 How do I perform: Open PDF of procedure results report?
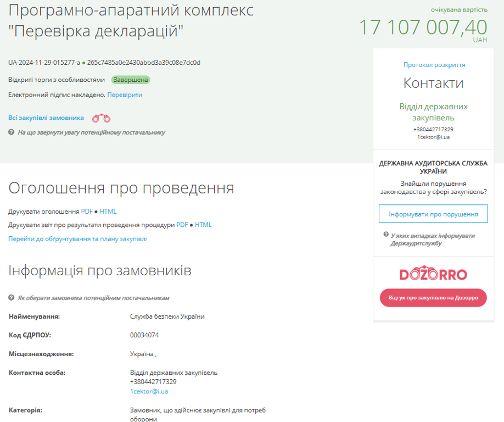coord(182,225)
